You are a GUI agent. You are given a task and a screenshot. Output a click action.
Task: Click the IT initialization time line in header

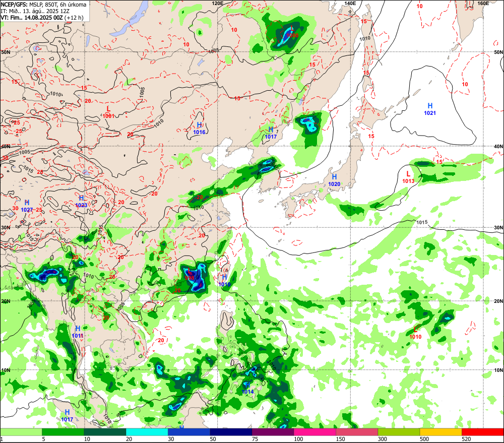coord(35,11)
